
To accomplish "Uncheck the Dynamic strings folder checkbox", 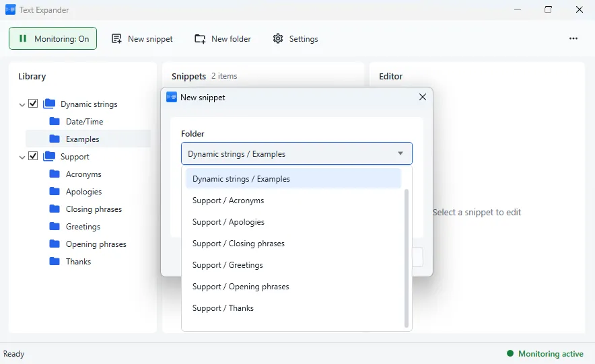I will 33,104.
